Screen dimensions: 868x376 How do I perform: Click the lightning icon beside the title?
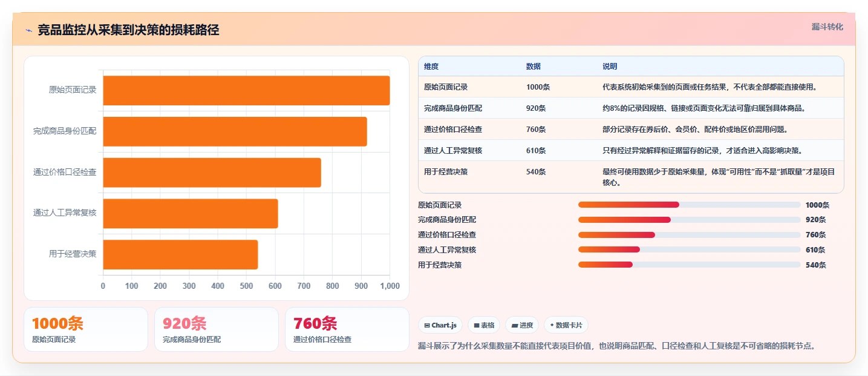tap(28, 30)
